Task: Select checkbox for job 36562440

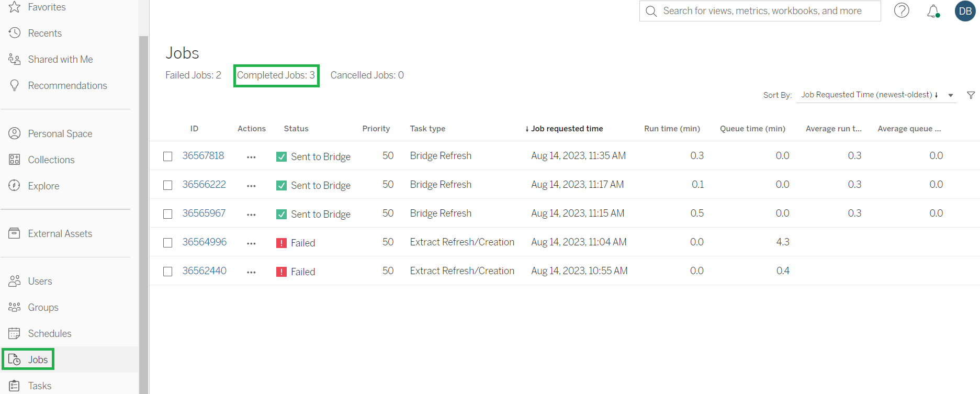Action: tap(167, 272)
